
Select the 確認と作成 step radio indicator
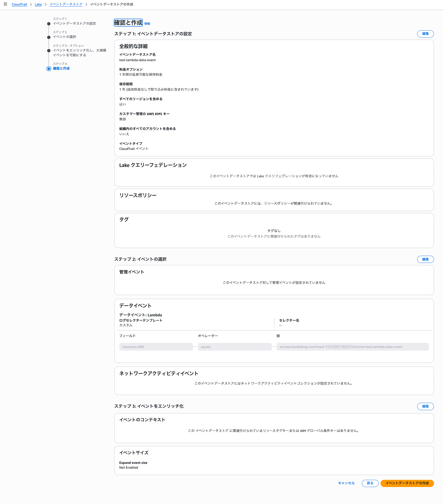pos(49,69)
